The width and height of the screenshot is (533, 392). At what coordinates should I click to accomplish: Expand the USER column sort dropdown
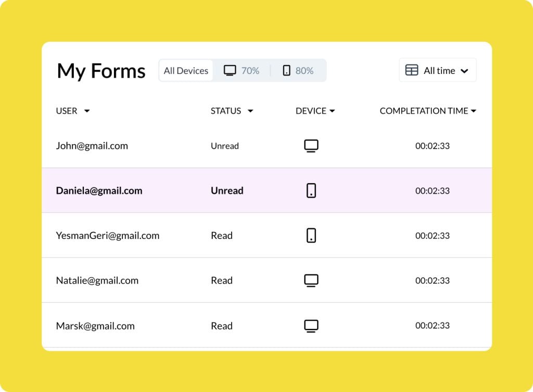pyautogui.click(x=86, y=111)
